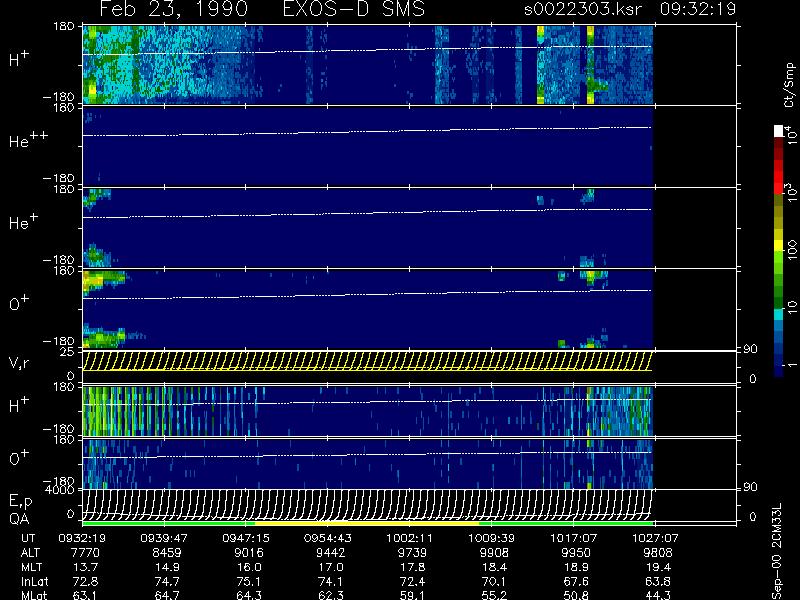800x600 pixels.
Task: Click the MLT value '16.0'
Action: (249, 567)
